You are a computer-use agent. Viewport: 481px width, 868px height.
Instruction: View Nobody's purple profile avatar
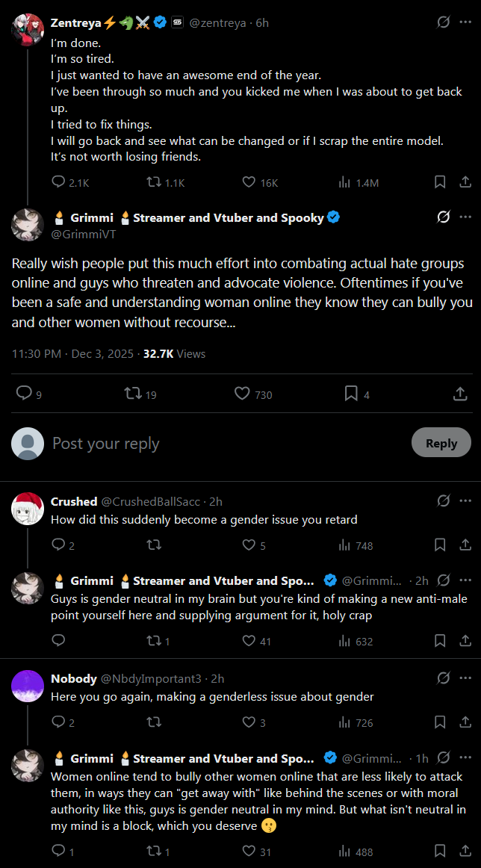pos(28,686)
